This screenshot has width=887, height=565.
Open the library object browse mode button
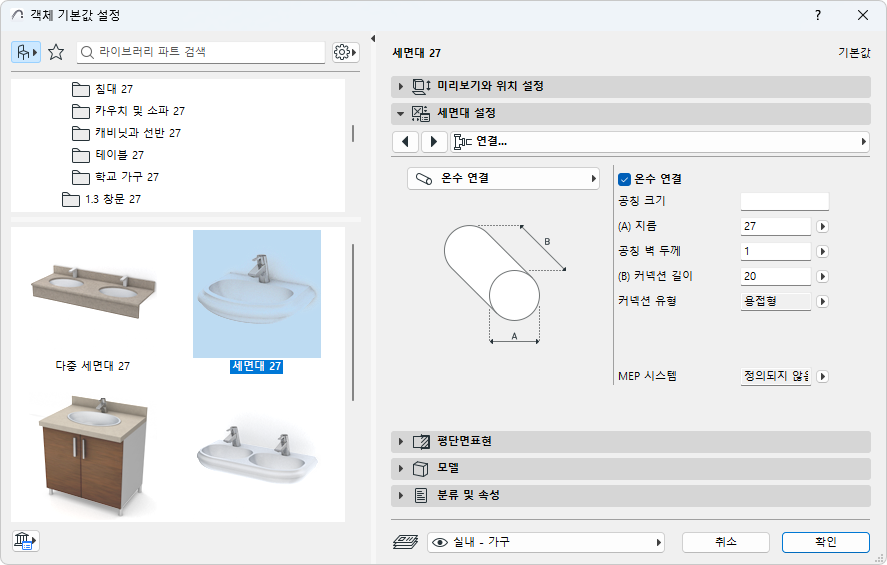tap(25, 53)
